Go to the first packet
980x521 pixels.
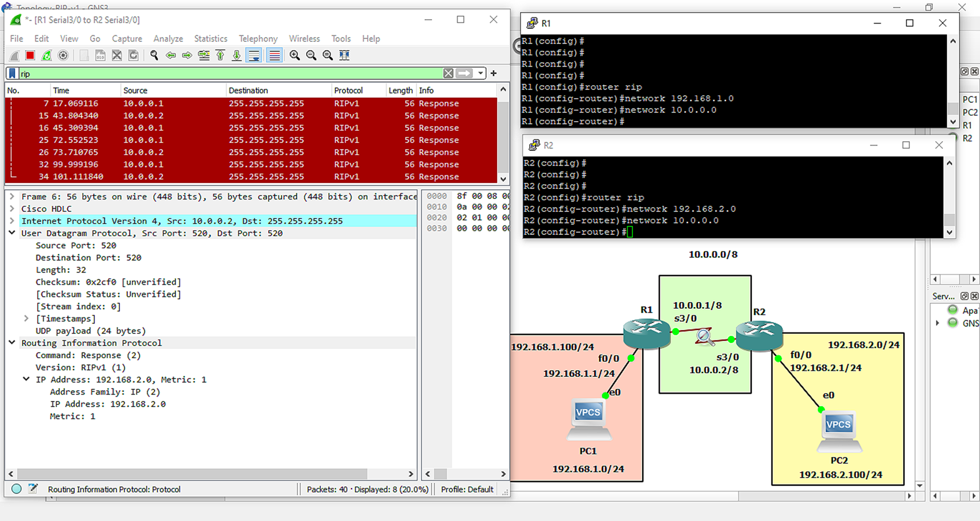[220, 55]
